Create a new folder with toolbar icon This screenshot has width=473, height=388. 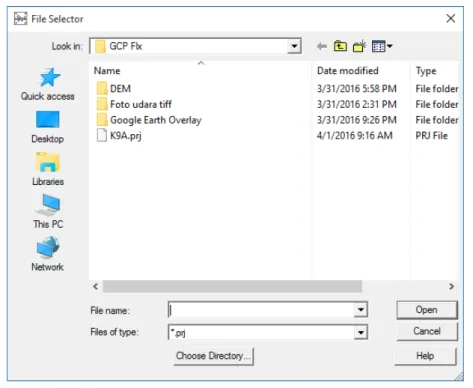coord(359,46)
